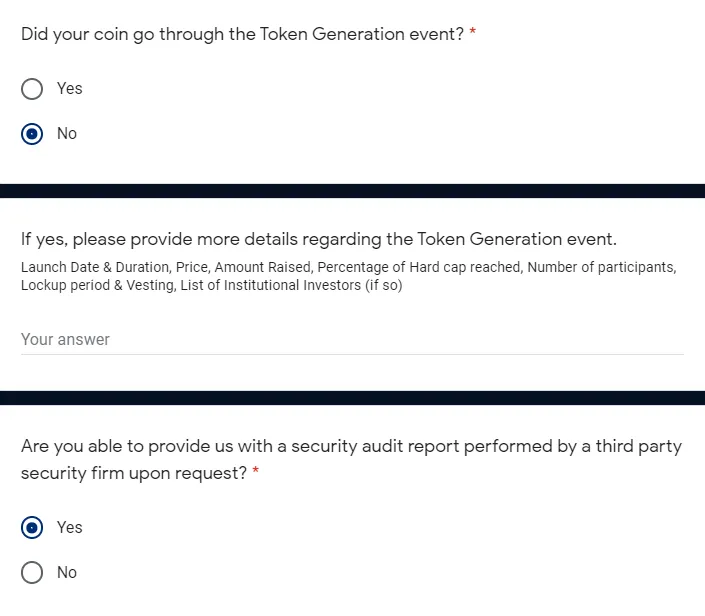Click the underline beneath 'Your answer' placeholder

click(x=352, y=354)
